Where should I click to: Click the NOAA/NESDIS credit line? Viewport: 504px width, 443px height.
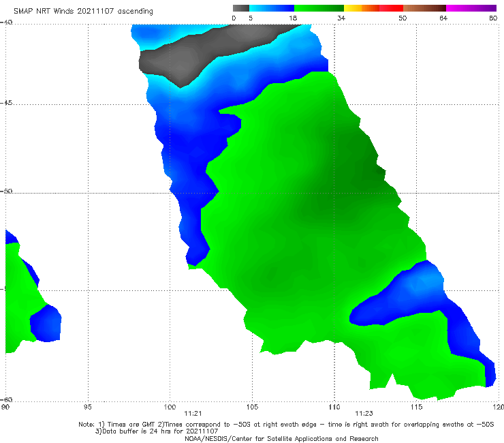281,439
